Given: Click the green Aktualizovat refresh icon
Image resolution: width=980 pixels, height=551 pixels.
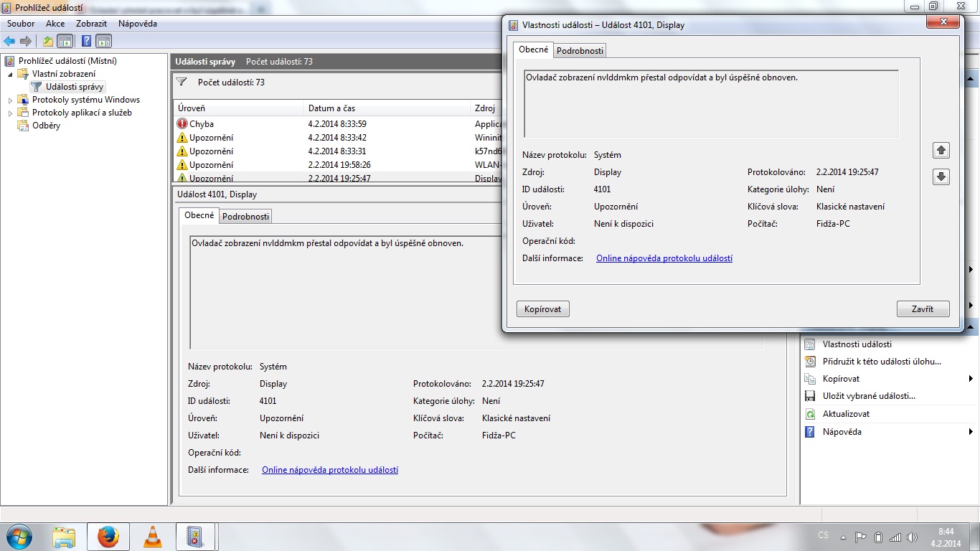Looking at the screenshot, I should coord(810,414).
